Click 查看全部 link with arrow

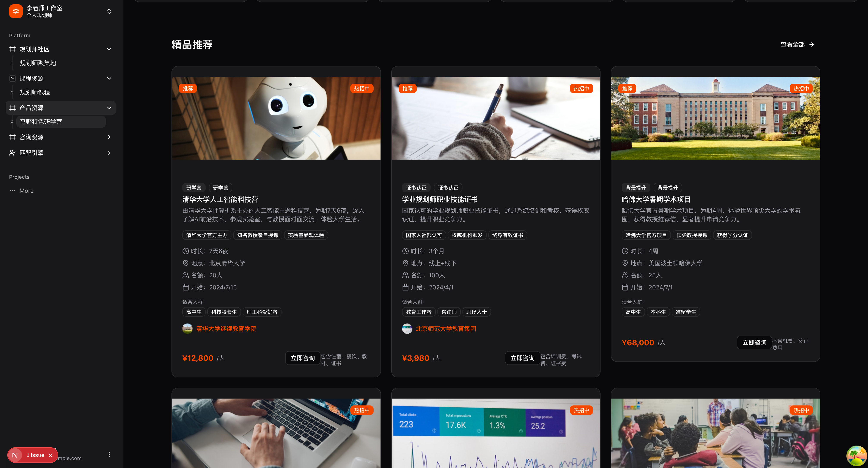point(797,44)
